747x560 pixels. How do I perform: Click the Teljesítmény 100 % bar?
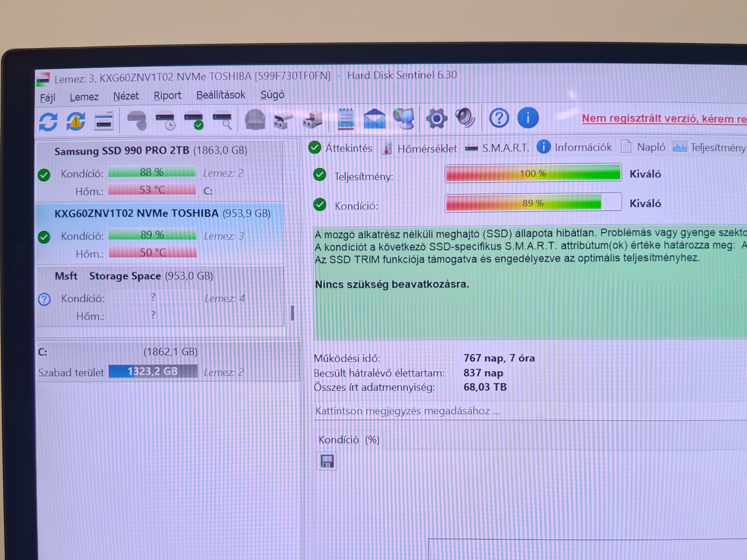pyautogui.click(x=533, y=173)
